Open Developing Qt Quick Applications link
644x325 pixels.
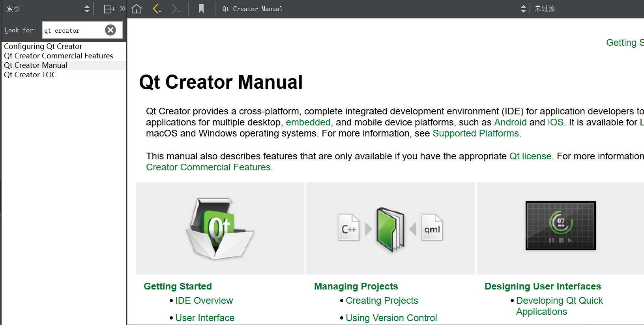559,306
